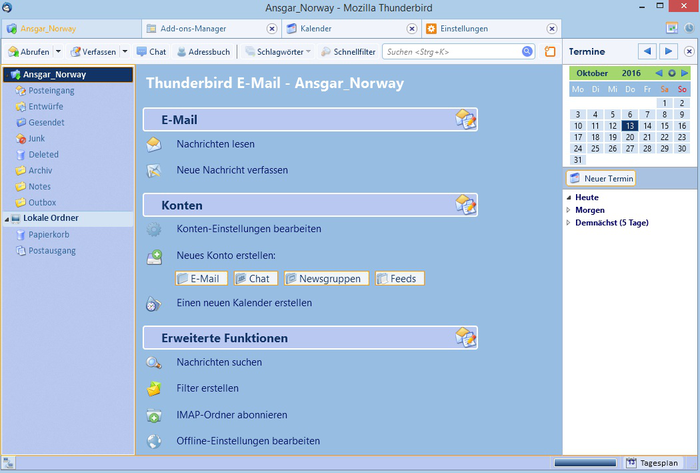700x473 pixels.
Task: Toggle the Schnellfilter quick filter
Action: click(x=348, y=52)
